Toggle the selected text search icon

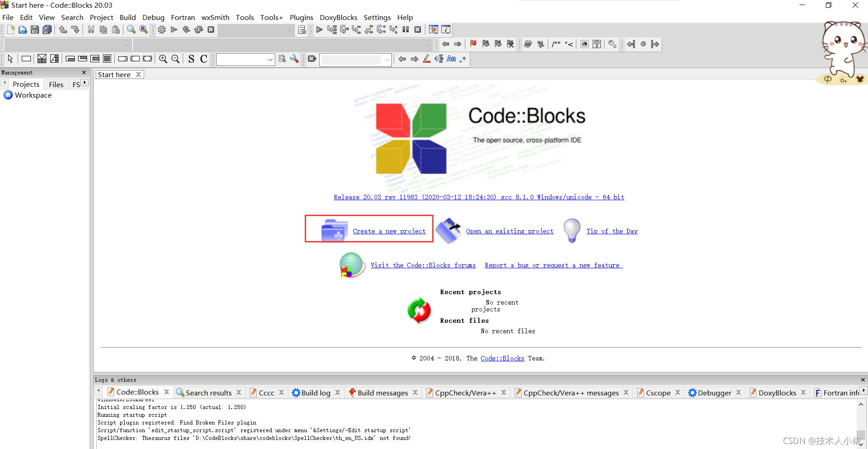(439, 59)
